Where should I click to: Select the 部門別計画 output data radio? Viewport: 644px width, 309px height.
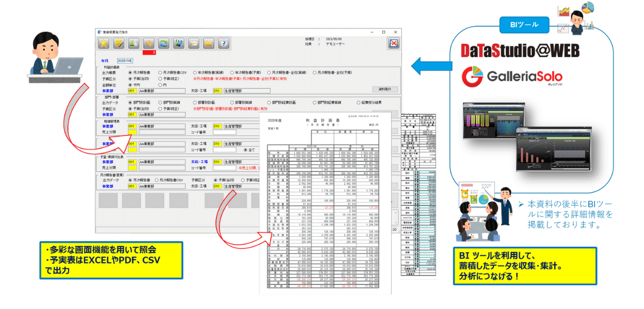tap(130, 102)
